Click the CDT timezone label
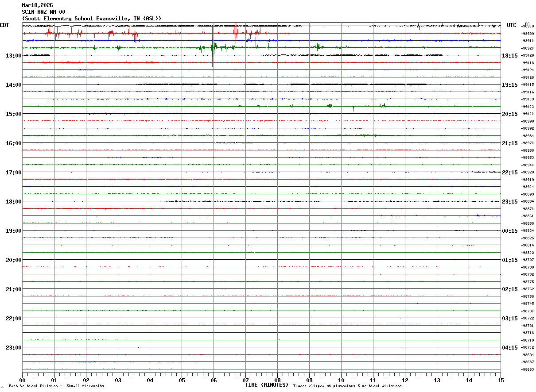The width and height of the screenshot is (536, 392). (5, 25)
